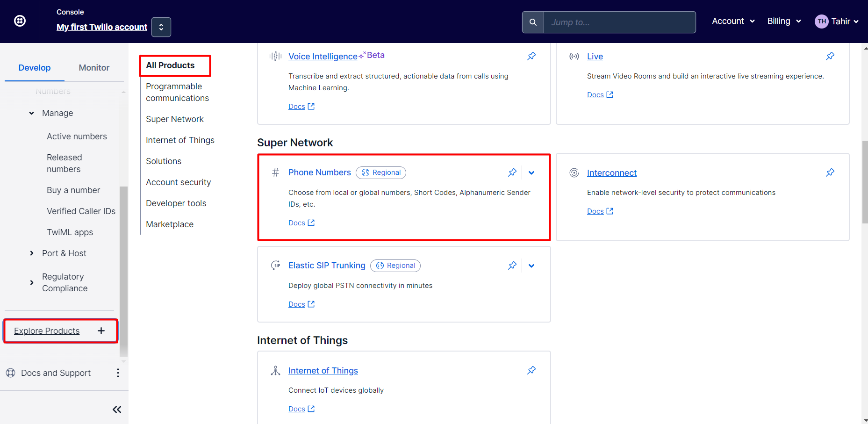Select Super Network category
This screenshot has width=868, height=424.
175,119
